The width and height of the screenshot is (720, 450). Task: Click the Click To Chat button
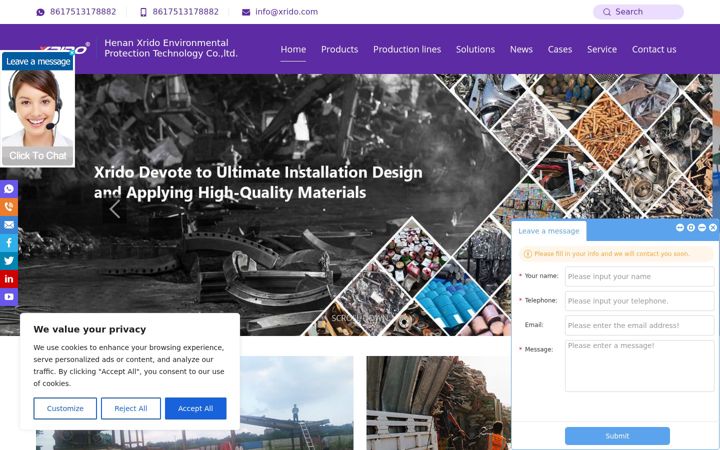(x=38, y=156)
